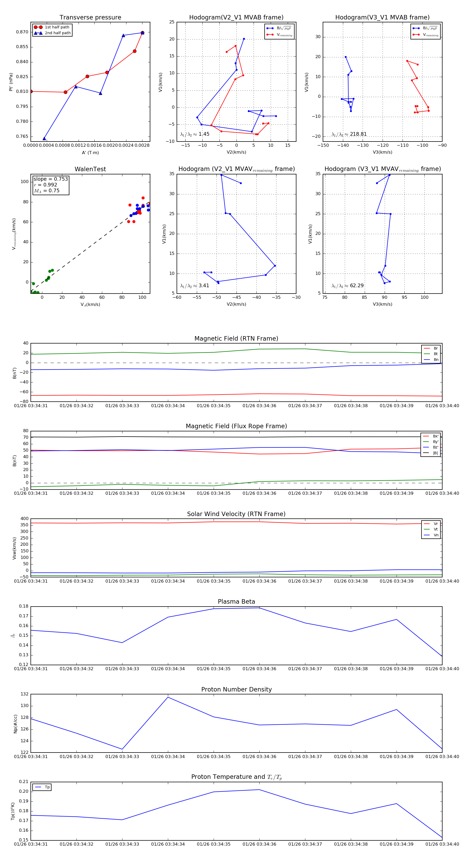Select the Bx' legend entry

pyautogui.click(x=431, y=436)
